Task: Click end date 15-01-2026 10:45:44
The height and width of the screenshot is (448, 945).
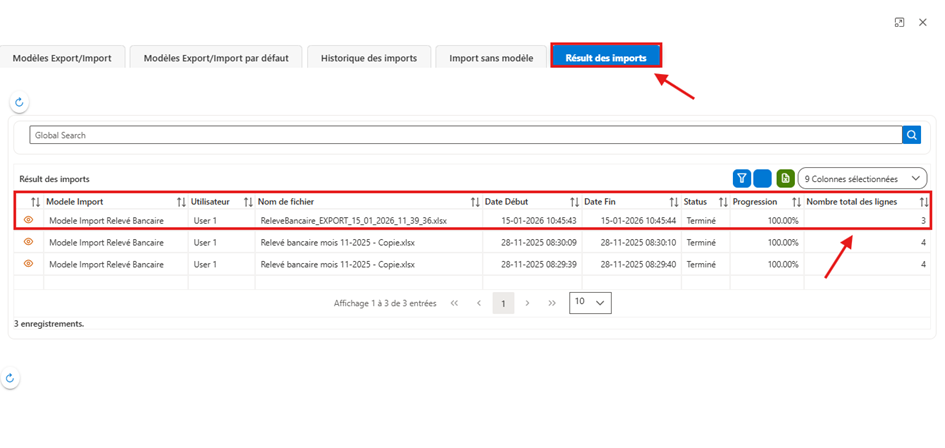Action: pos(638,221)
